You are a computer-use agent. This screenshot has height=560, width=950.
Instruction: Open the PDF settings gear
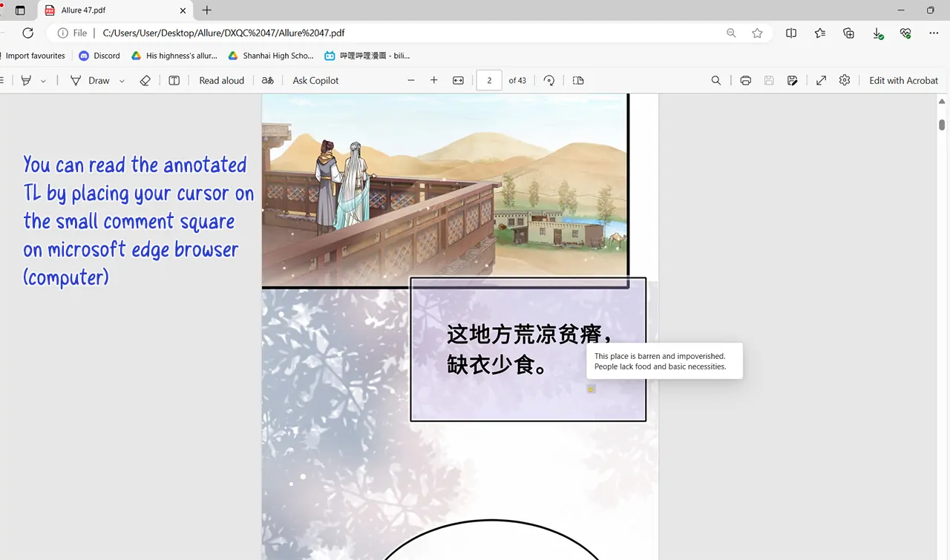[x=844, y=80]
